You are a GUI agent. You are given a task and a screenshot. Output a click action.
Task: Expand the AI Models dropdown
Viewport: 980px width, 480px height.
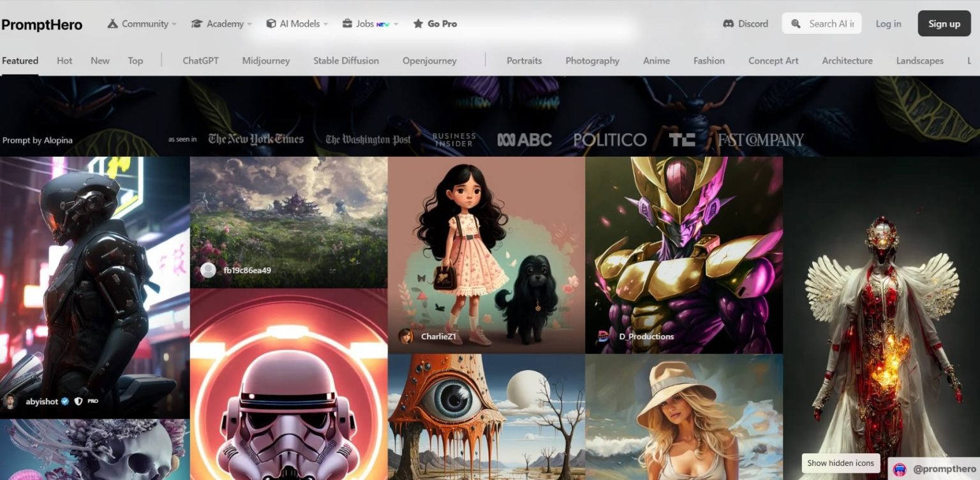pyautogui.click(x=327, y=24)
